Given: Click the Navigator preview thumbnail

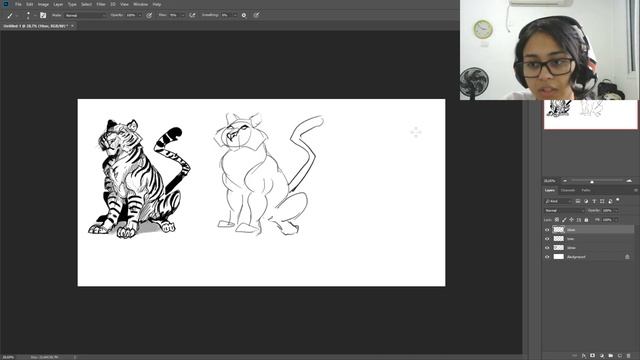Looking at the screenshot, I should point(590,114).
